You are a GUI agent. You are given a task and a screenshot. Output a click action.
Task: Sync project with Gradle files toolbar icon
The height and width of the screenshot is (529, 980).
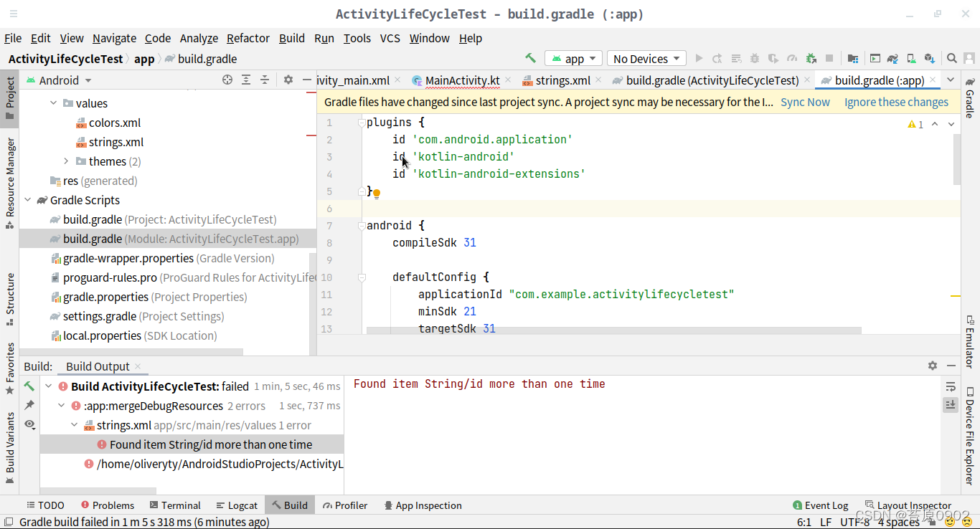[x=892, y=58]
